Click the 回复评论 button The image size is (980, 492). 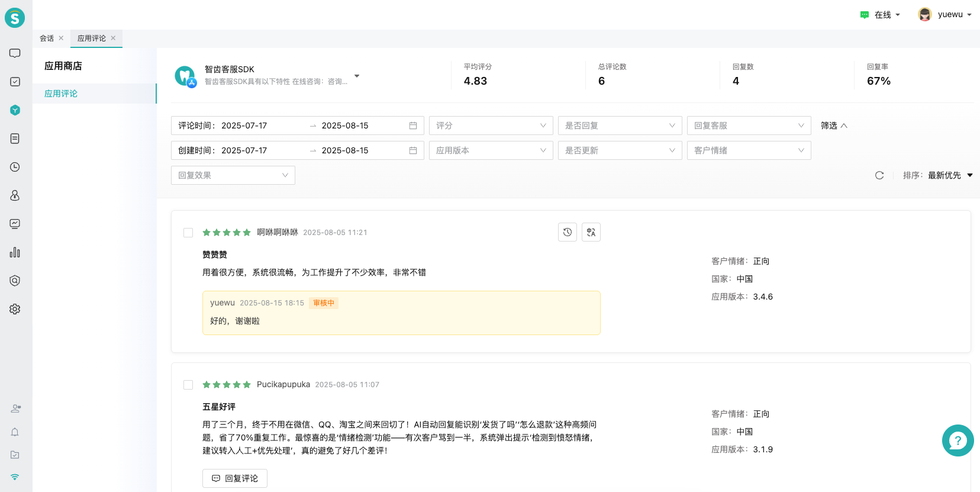[x=235, y=478]
